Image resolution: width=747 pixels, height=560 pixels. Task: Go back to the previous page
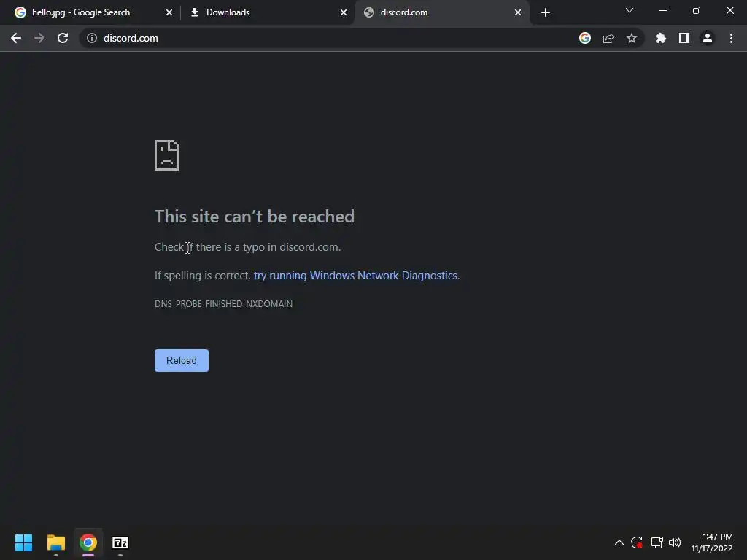click(16, 38)
